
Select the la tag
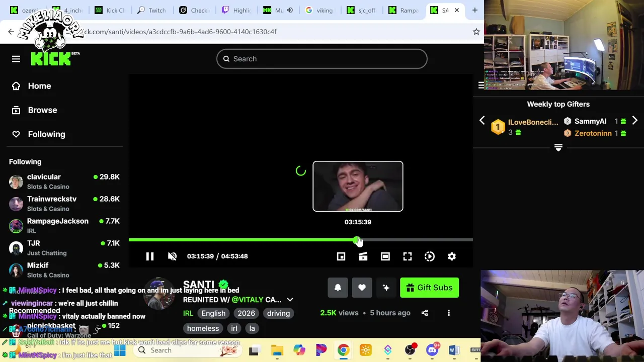click(252, 328)
